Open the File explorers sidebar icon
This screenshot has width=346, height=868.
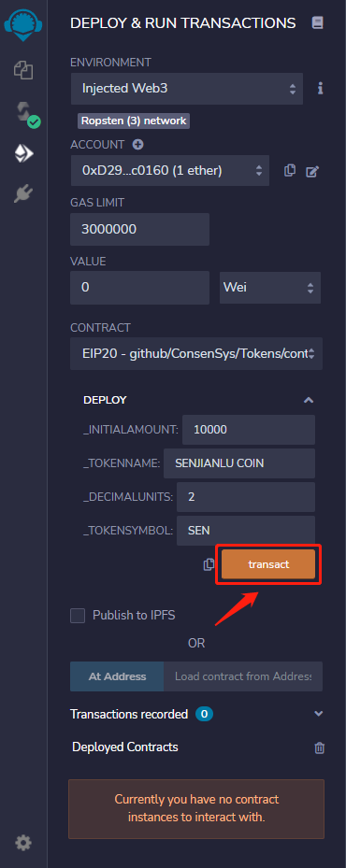pyautogui.click(x=23, y=70)
